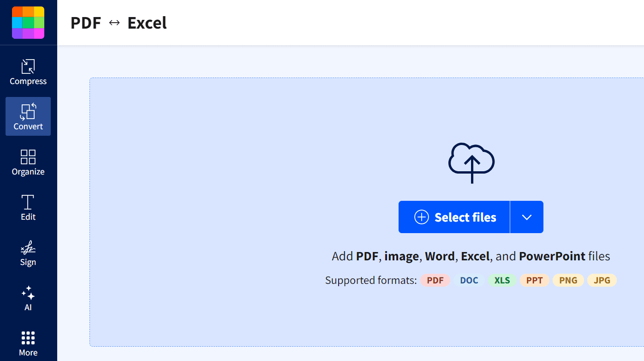This screenshot has height=361, width=644.
Task: Click the colorful grid app logo
Action: (28, 23)
